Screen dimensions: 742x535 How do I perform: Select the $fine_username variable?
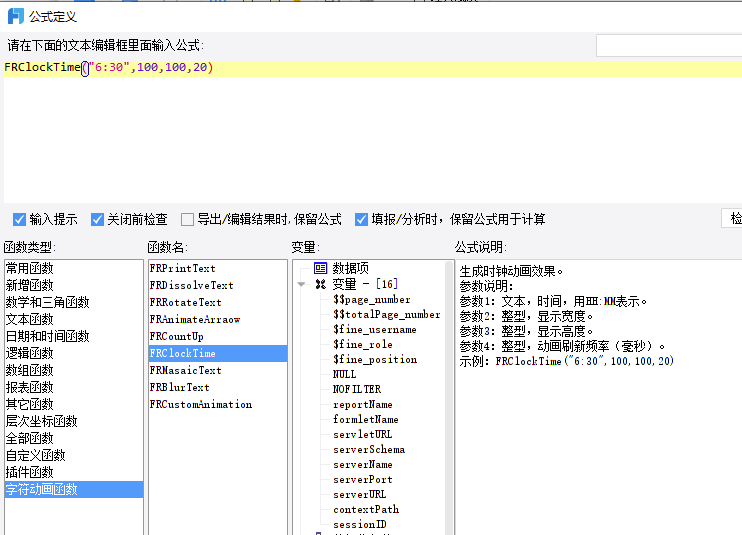pos(375,329)
